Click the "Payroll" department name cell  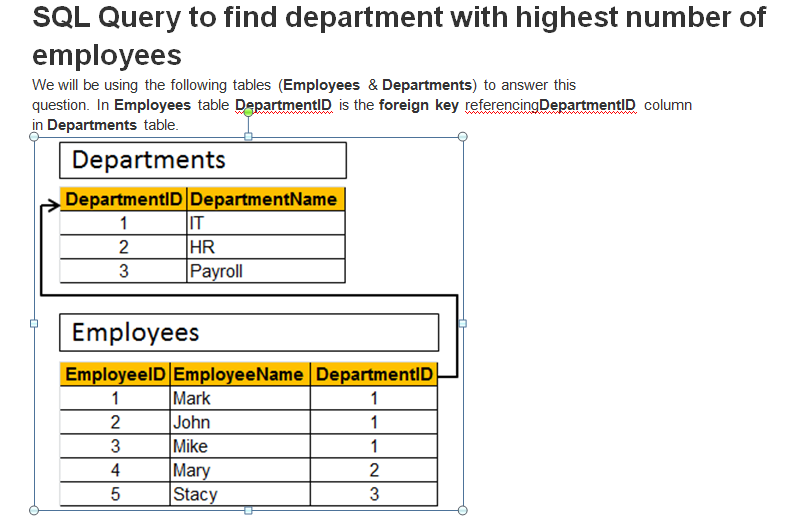coord(266,271)
